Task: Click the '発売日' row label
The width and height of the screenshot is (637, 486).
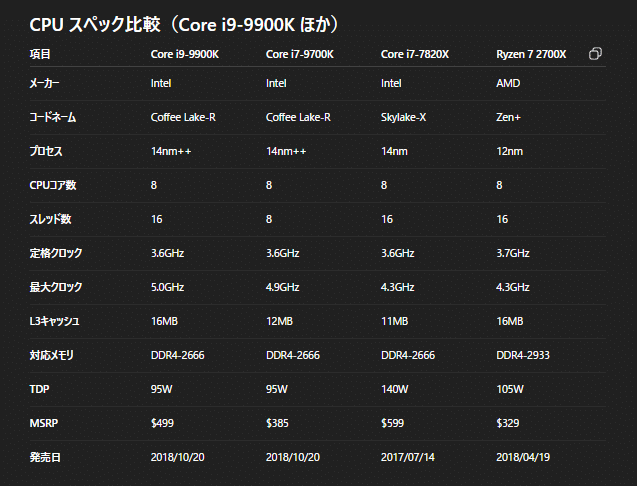Action: [x=45, y=458]
